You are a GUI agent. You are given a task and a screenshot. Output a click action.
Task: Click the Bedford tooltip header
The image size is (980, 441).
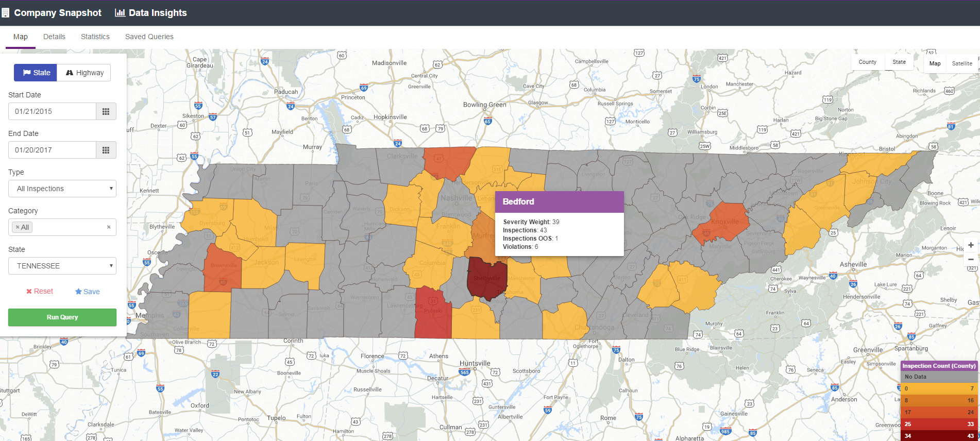click(x=560, y=202)
